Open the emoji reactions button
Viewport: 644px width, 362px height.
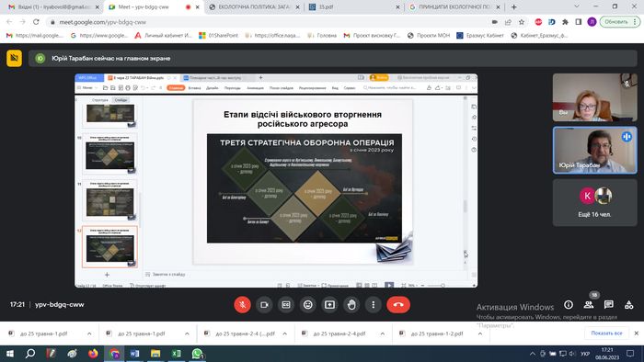click(x=307, y=305)
